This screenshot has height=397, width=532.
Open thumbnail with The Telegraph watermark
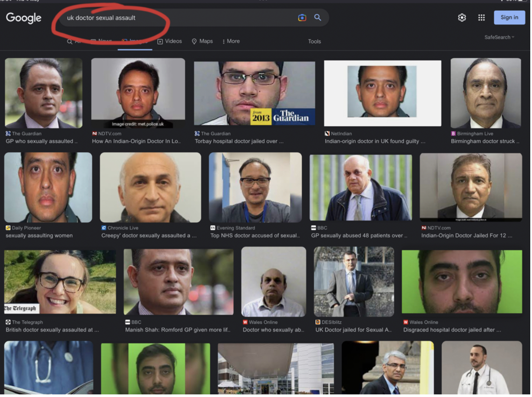pyautogui.click(x=60, y=282)
